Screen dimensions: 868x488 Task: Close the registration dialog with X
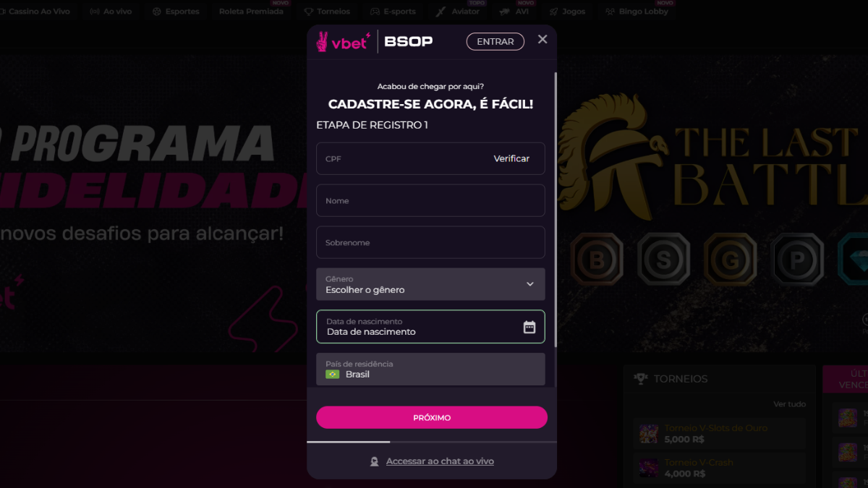click(542, 40)
